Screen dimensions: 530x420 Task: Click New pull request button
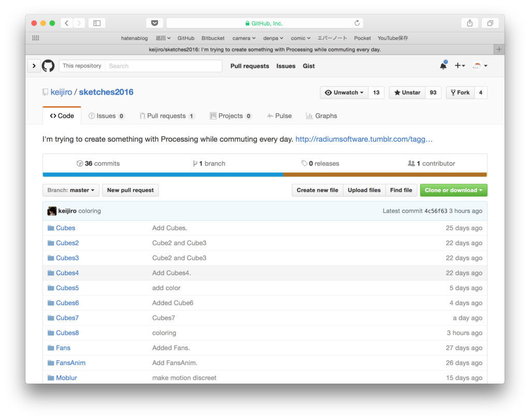(130, 190)
